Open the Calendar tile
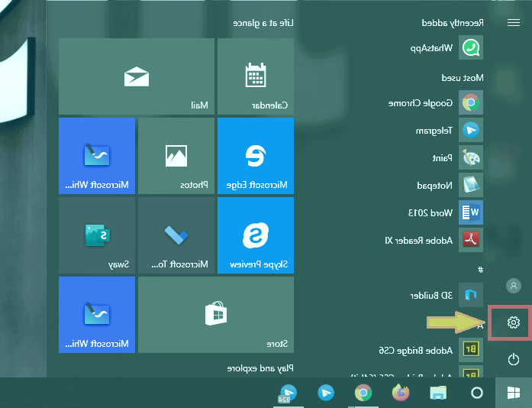Image resolution: width=532 pixels, height=408 pixels. pyautogui.click(x=256, y=76)
